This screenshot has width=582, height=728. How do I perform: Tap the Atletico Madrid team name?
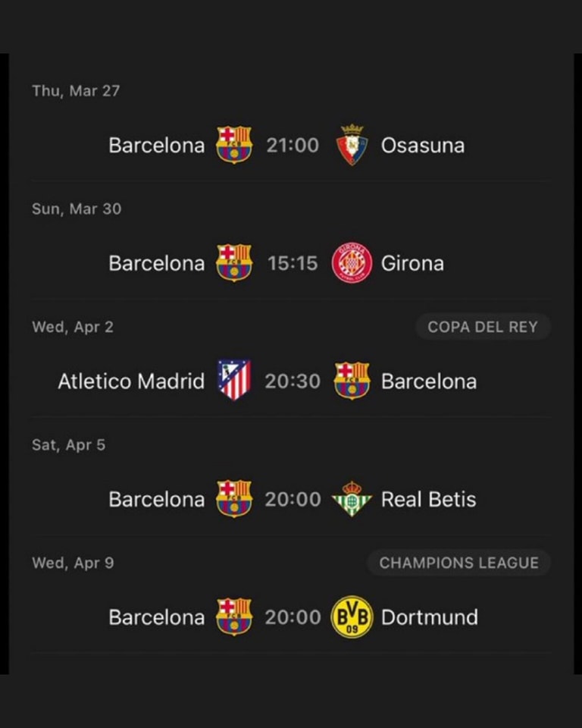(131, 381)
